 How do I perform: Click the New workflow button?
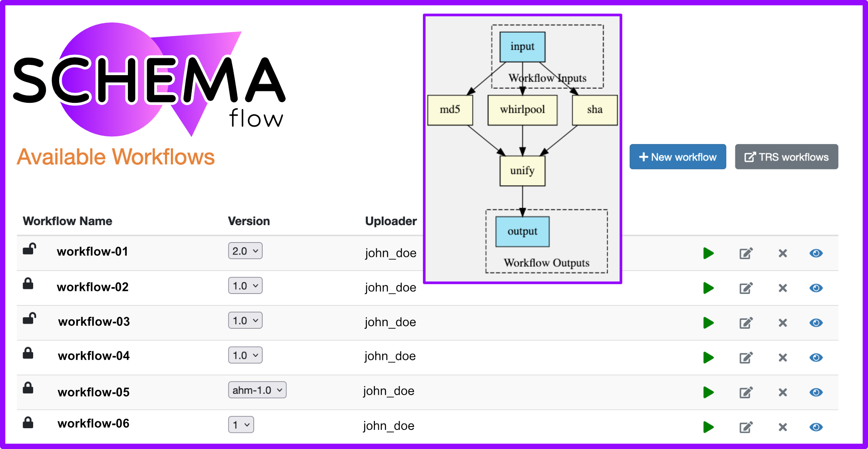678,157
